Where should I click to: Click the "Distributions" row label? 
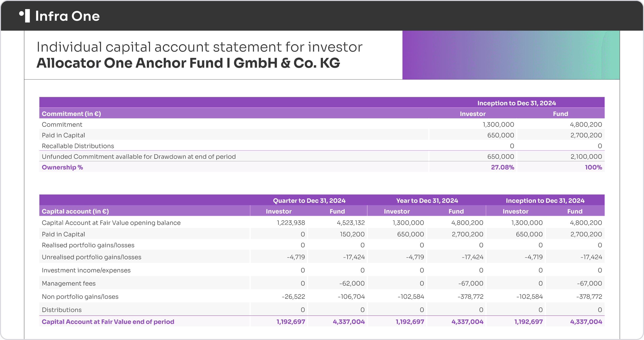click(x=61, y=310)
